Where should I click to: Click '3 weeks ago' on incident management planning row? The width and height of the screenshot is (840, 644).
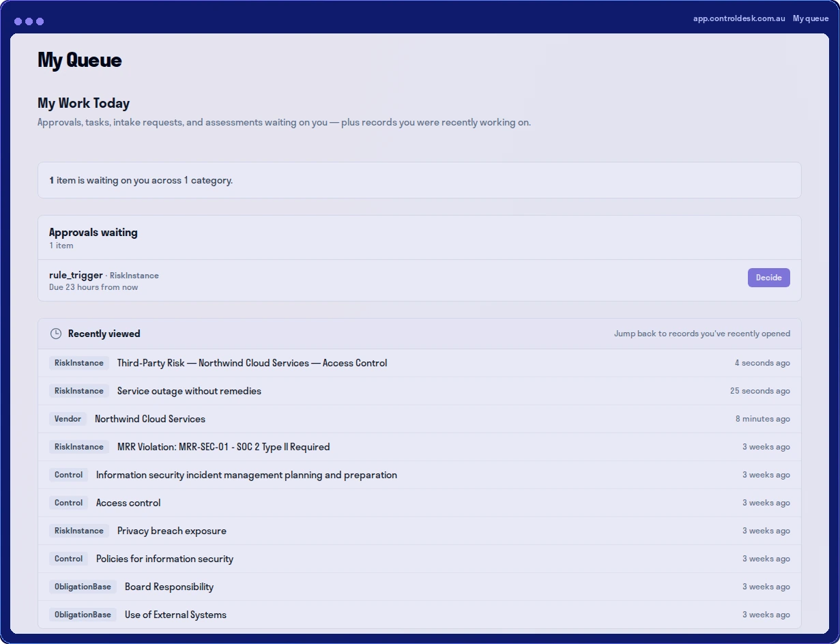[x=766, y=475]
